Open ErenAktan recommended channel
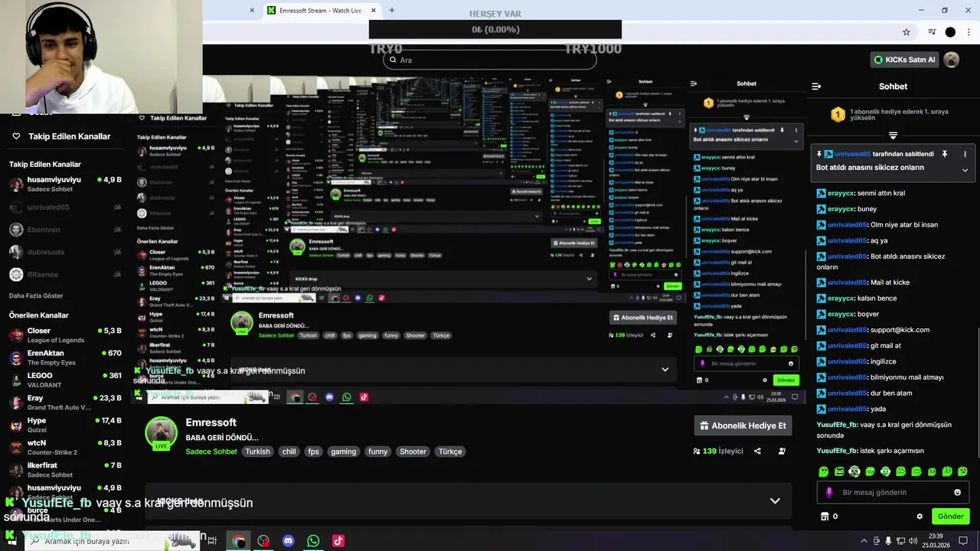The image size is (980, 551). click(x=65, y=357)
